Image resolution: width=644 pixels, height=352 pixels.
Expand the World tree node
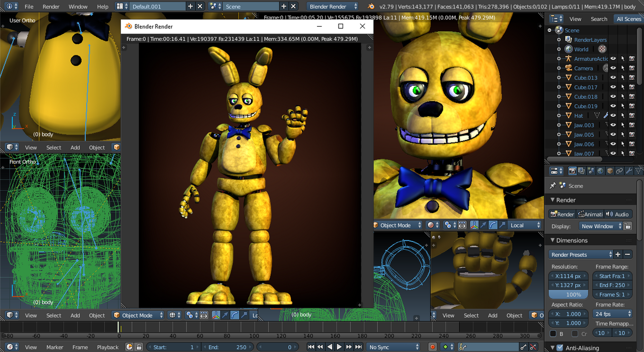(559, 49)
